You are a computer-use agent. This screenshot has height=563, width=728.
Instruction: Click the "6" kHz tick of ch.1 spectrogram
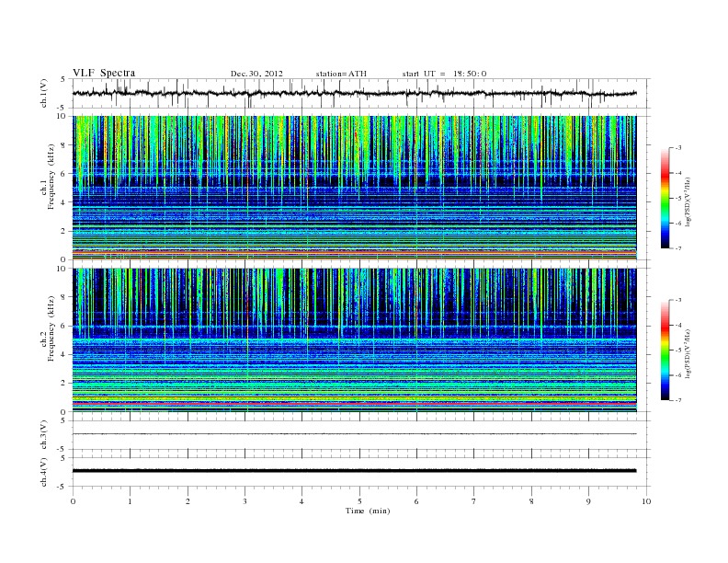tap(64, 174)
